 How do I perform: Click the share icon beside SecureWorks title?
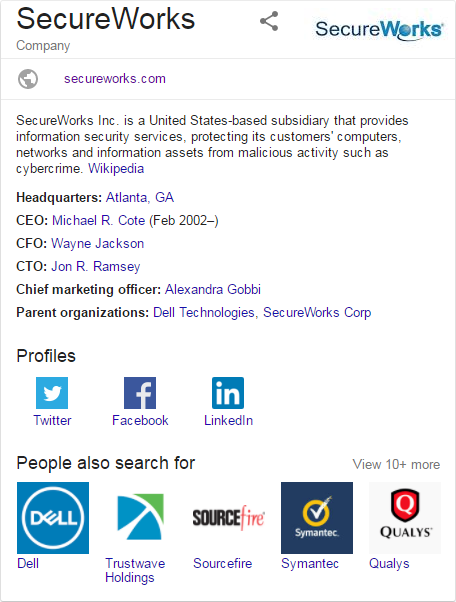(x=269, y=21)
